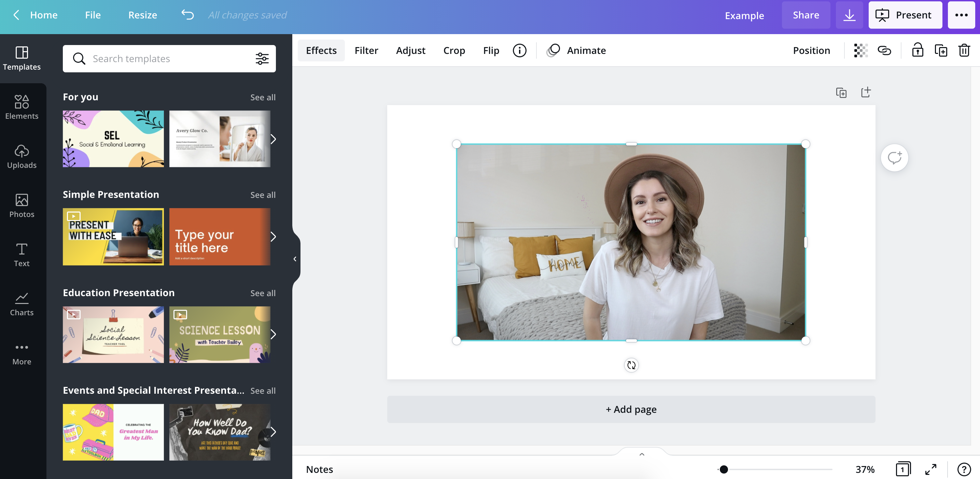980x479 pixels.
Task: Click the Crop option
Action: click(454, 50)
